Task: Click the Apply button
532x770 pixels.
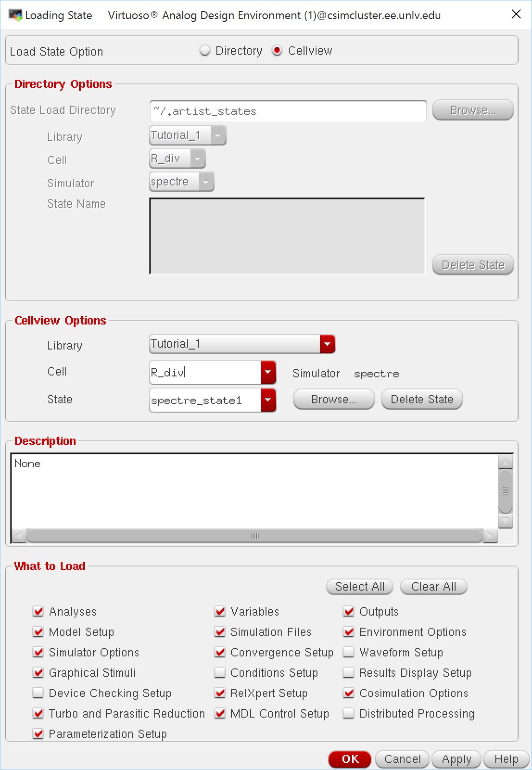Action: [x=456, y=759]
